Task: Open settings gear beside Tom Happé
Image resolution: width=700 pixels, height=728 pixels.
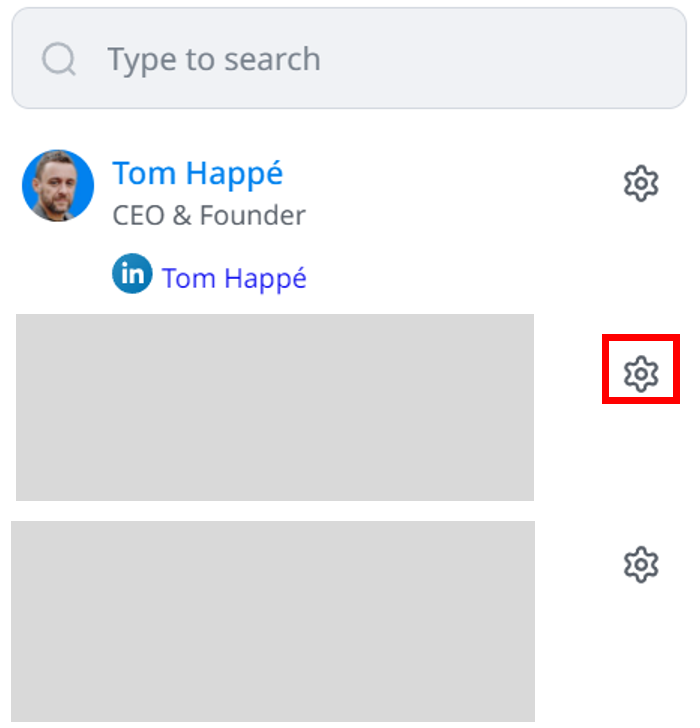Action: [x=640, y=184]
